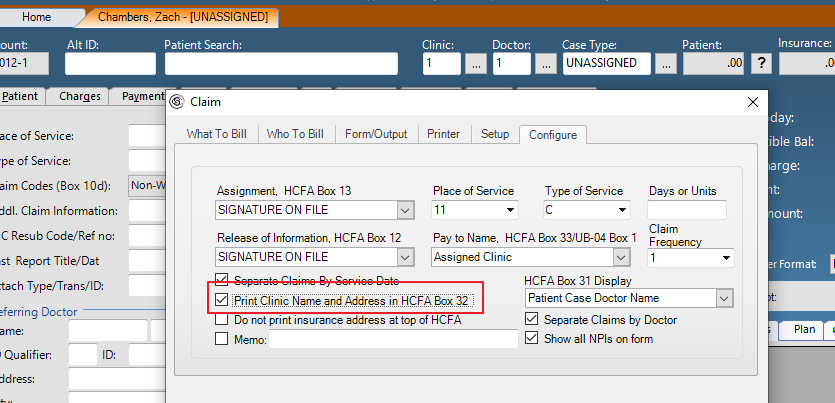This screenshot has height=403, width=835.
Task: Click the Patient Search field
Action: pos(288,64)
